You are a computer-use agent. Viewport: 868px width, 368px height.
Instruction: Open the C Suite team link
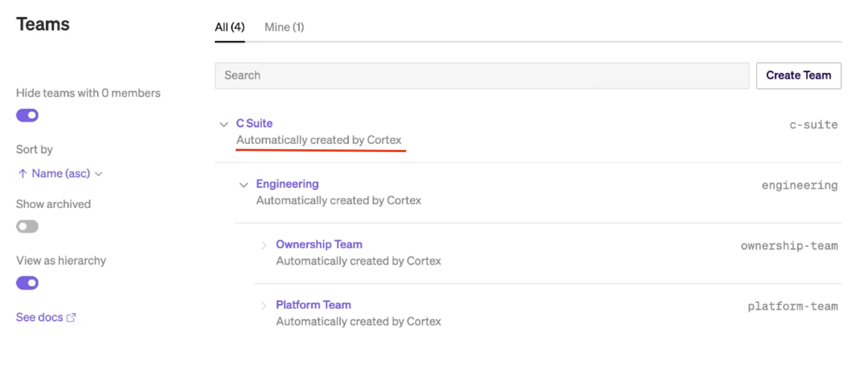254,124
